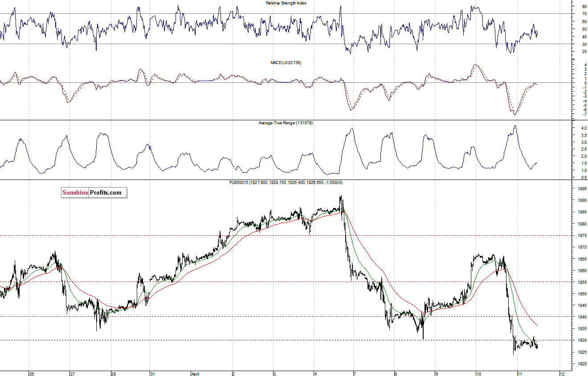The image size is (588, 376).
Task: Click date label 31 on time axis
Action: (152, 374)
